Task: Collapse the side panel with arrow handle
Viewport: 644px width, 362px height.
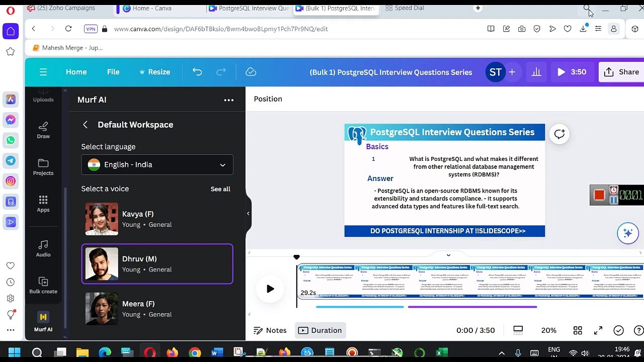Action: pos(248,214)
